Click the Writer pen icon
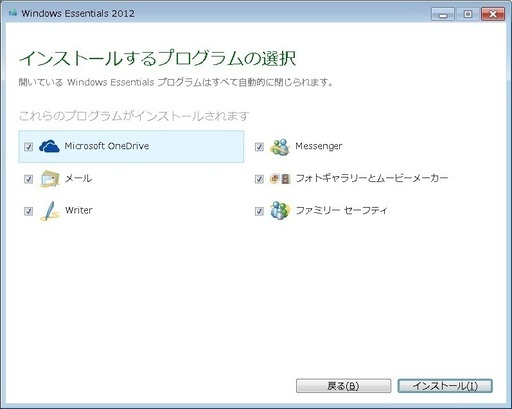 (x=50, y=211)
